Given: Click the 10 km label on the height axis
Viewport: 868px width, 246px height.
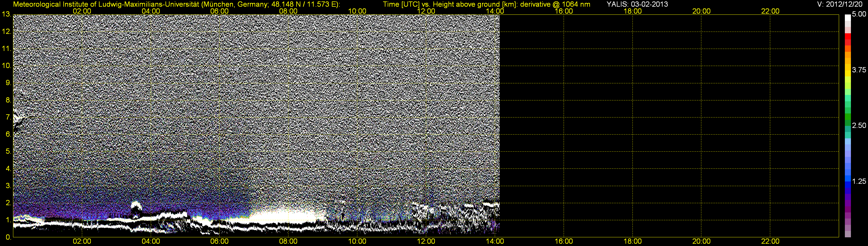Looking at the screenshot, I should [x=6, y=65].
